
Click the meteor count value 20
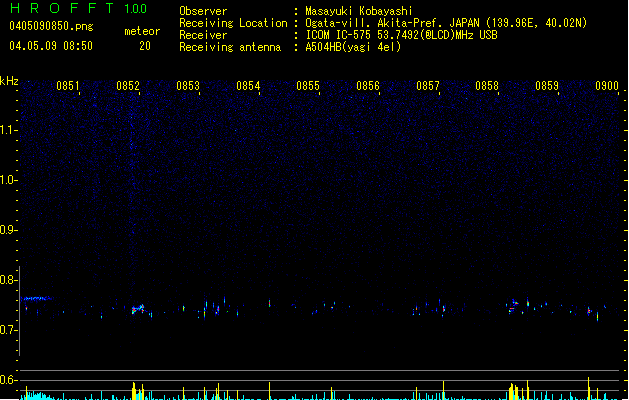145,46
